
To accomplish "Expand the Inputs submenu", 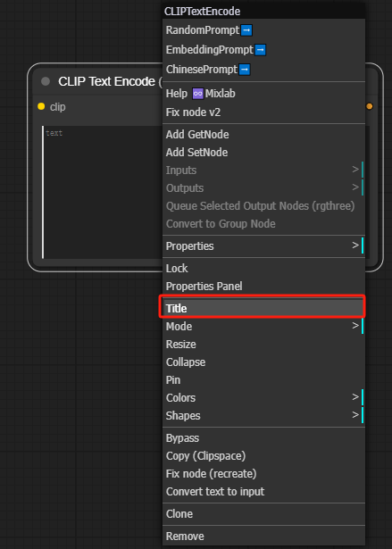I will coord(263,171).
